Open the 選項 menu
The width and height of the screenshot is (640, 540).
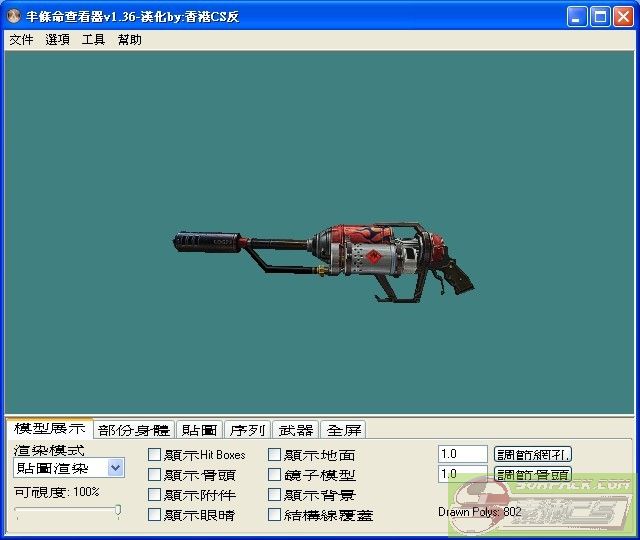(57, 40)
